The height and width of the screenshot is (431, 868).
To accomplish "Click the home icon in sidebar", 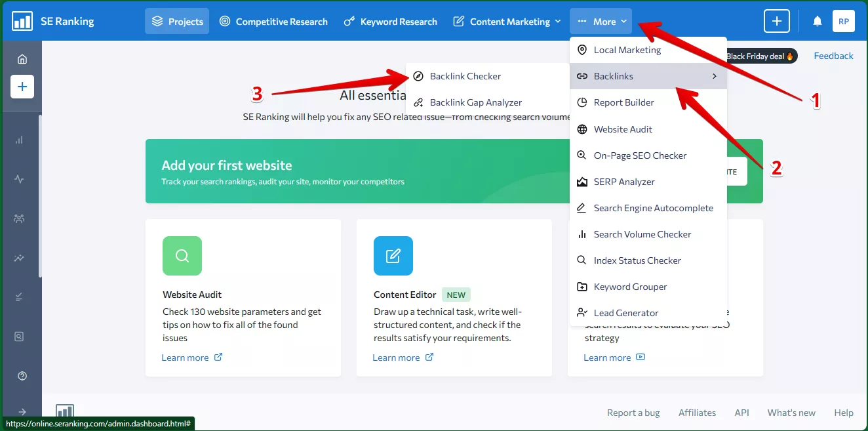I will coord(22,59).
